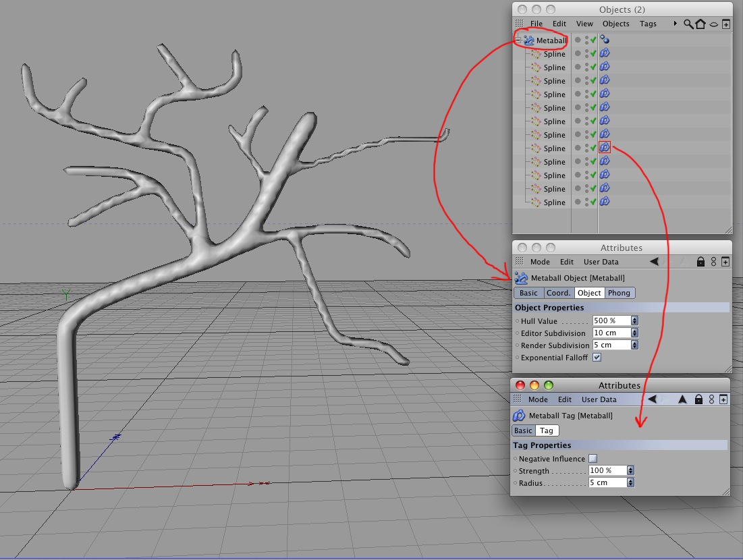Screen dimensions: 743x560
Task: Click the Radius stepper arrows
Action: tap(631, 483)
